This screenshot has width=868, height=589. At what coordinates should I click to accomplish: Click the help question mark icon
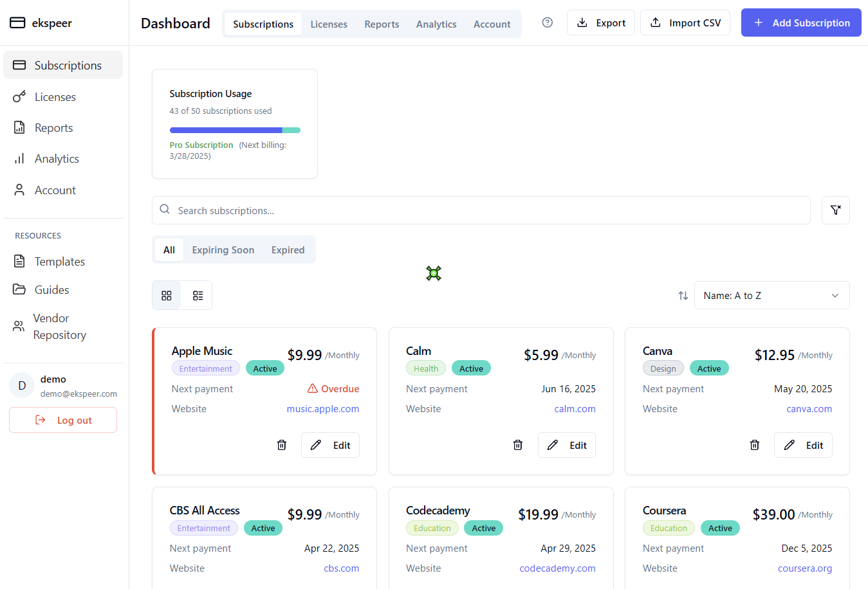point(548,23)
